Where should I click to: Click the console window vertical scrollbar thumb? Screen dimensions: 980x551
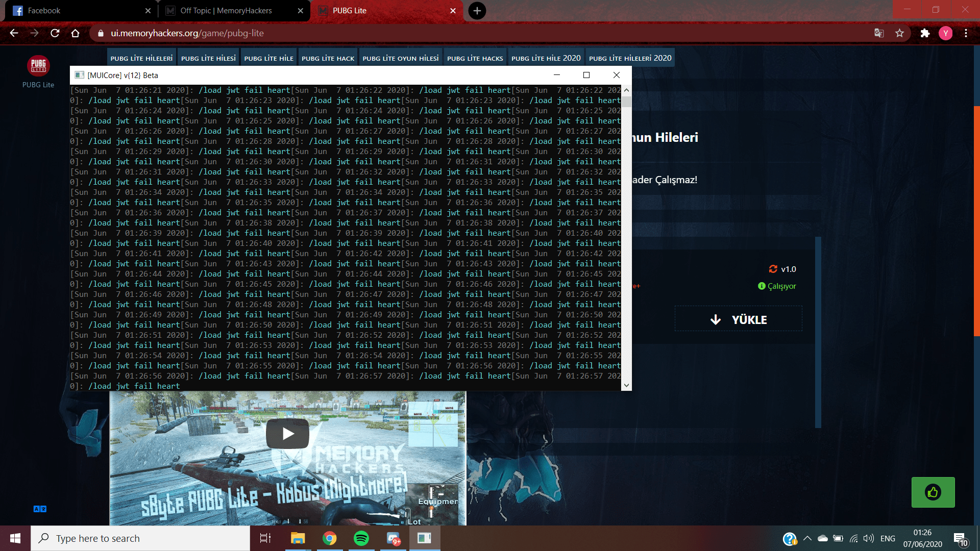pos(626,101)
